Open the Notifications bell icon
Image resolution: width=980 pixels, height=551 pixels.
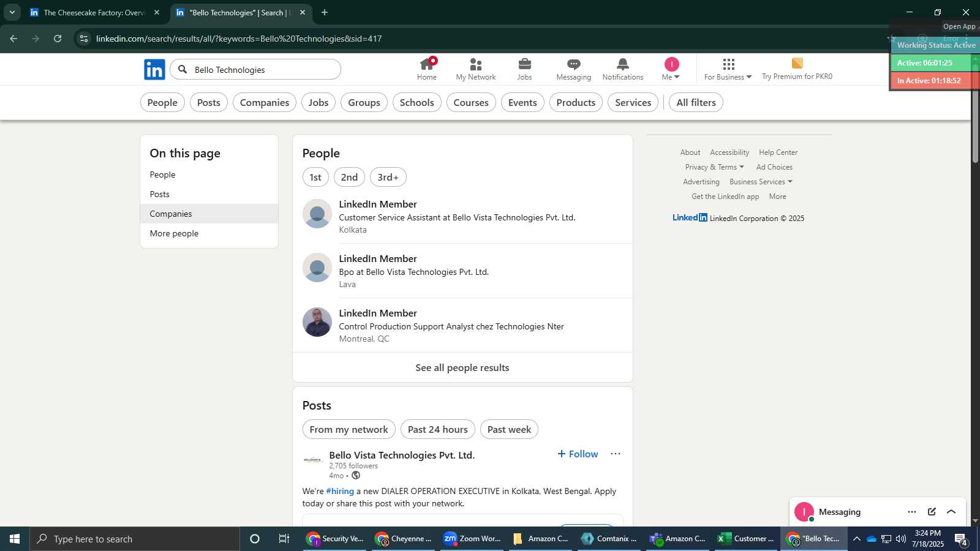coord(623,64)
